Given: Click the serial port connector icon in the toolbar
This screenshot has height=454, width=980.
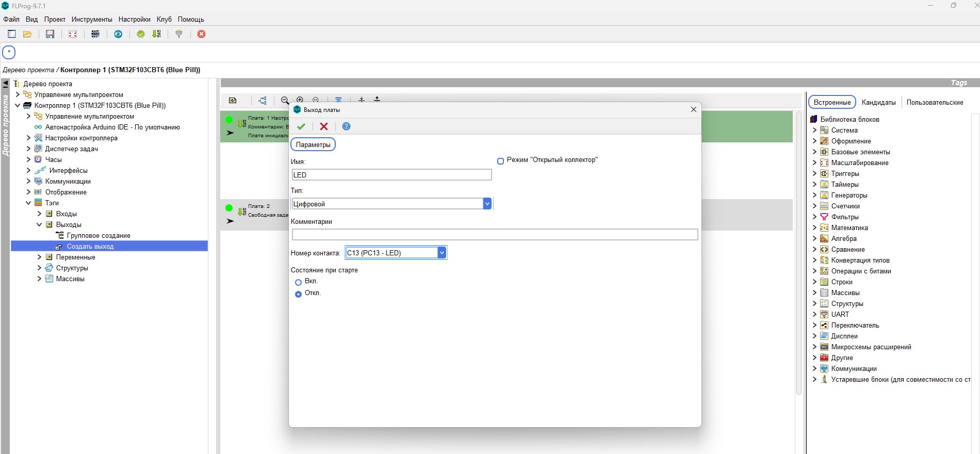Looking at the screenshot, I should tap(179, 34).
